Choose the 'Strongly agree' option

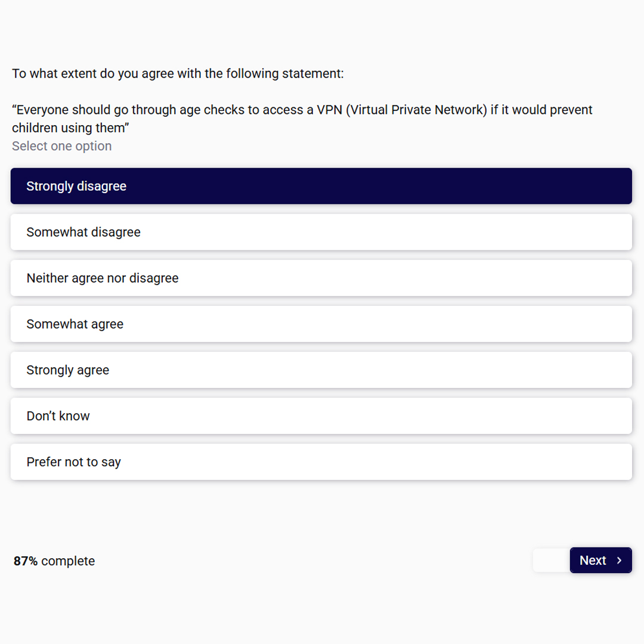321,370
